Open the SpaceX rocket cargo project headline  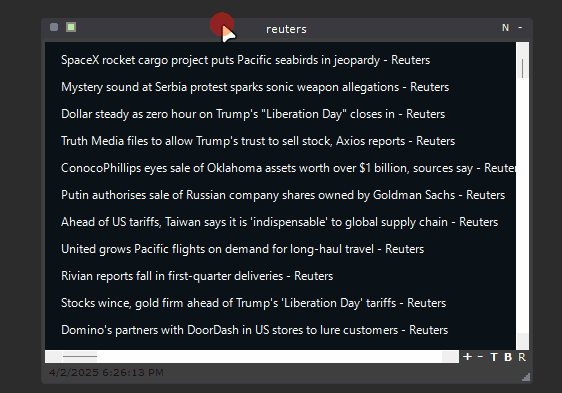(245, 60)
